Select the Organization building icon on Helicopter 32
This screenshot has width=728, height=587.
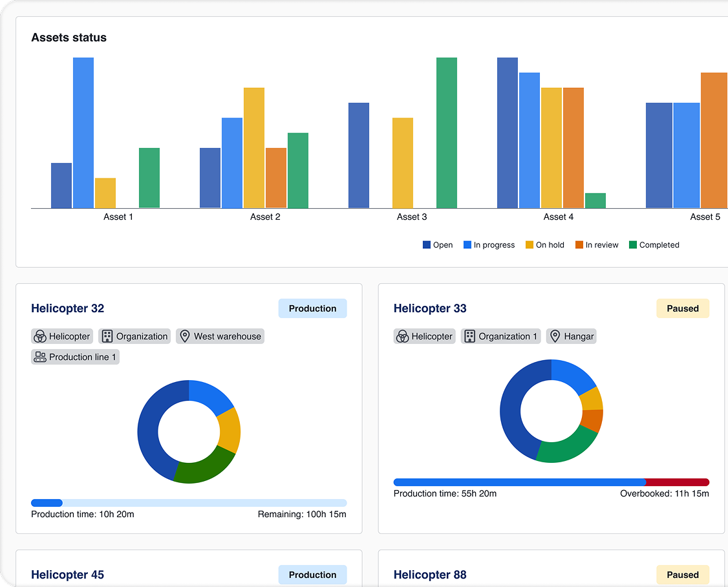coord(106,336)
